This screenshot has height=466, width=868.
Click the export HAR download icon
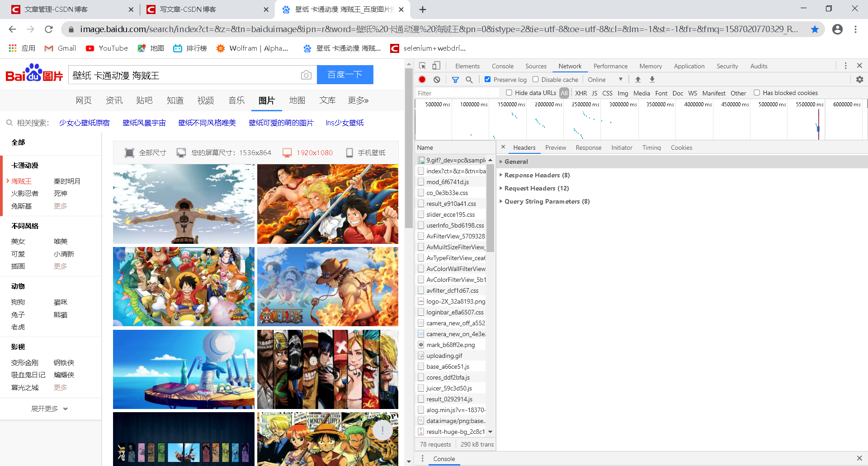pos(652,79)
